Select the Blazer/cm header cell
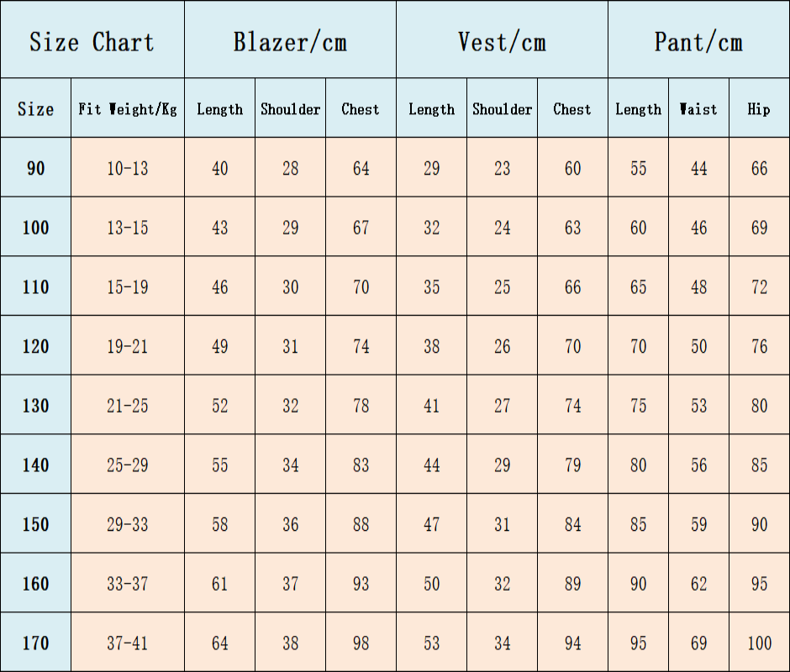This screenshot has width=790, height=672. tap(290, 39)
